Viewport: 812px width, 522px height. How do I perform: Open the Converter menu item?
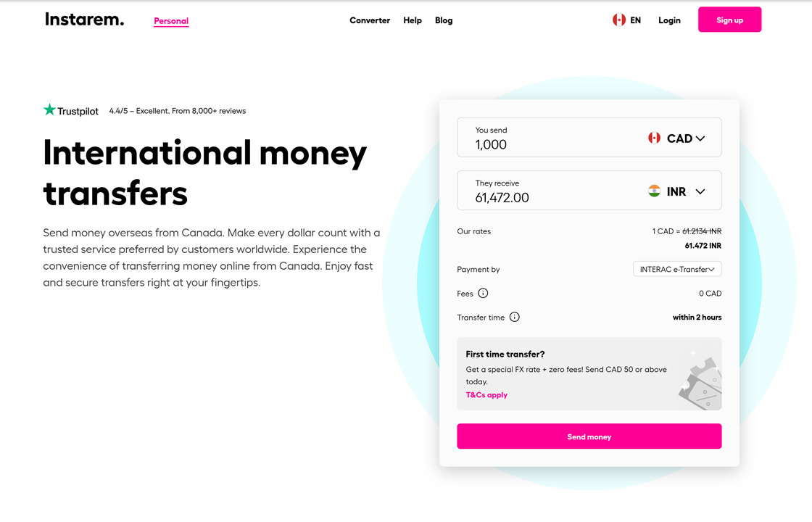[370, 20]
